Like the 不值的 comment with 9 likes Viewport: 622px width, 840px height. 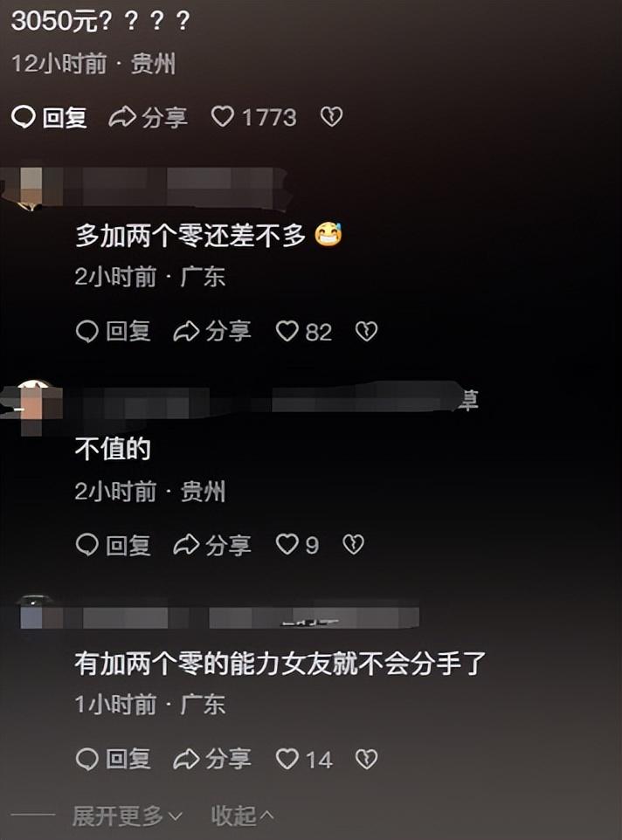[x=287, y=545]
